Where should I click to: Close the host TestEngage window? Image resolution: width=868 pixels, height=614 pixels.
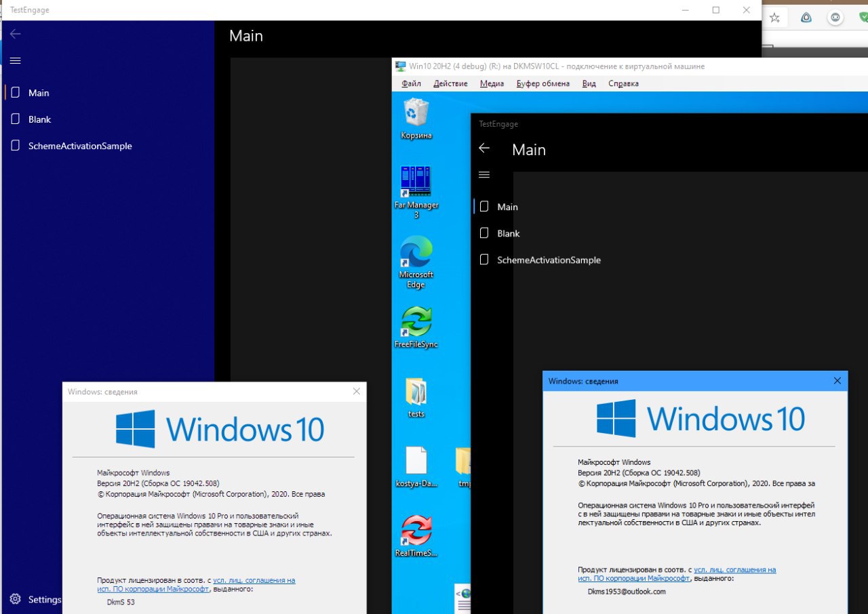747,10
